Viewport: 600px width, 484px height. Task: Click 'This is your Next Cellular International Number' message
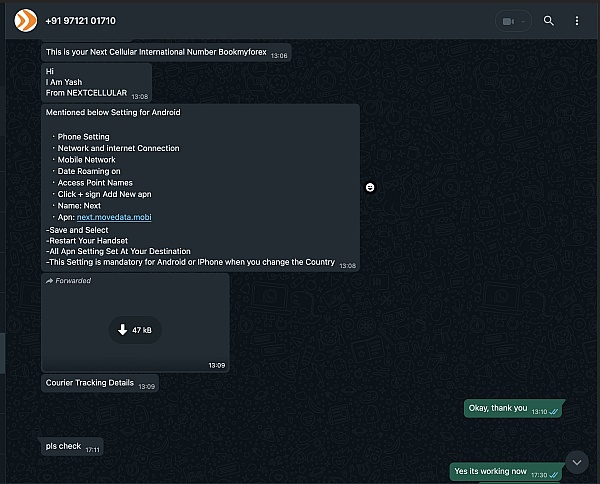coord(166,52)
